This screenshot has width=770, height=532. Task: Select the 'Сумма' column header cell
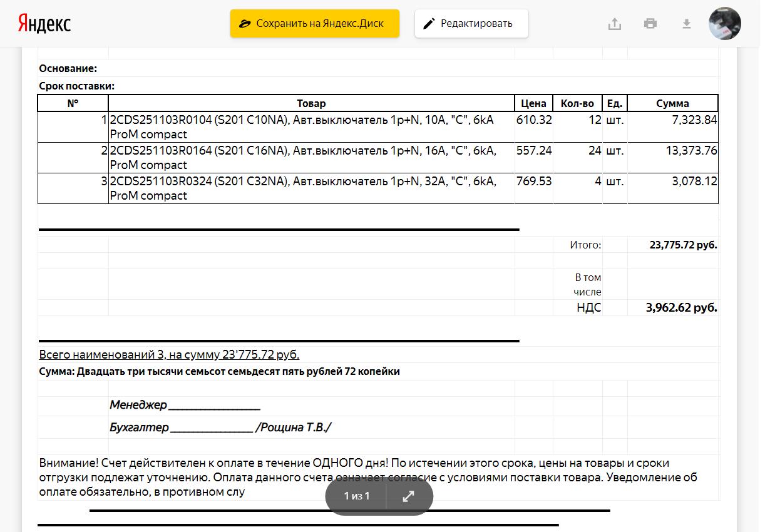point(672,103)
